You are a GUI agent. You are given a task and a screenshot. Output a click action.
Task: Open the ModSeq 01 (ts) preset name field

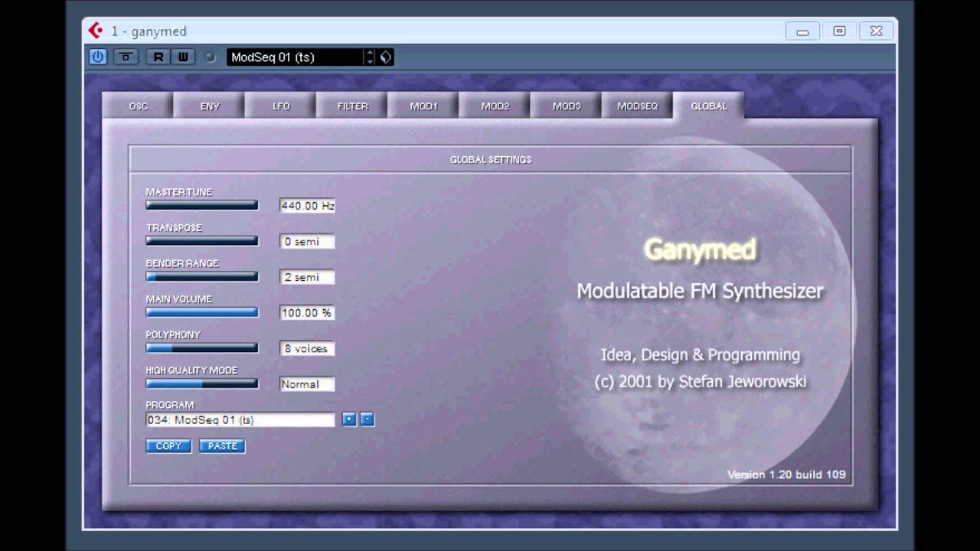click(295, 57)
